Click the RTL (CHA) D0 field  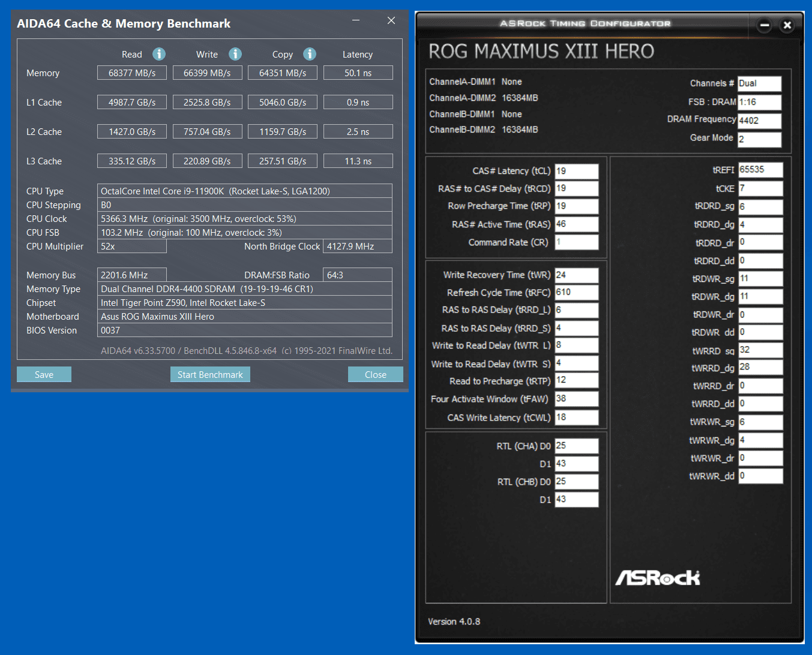click(x=577, y=446)
